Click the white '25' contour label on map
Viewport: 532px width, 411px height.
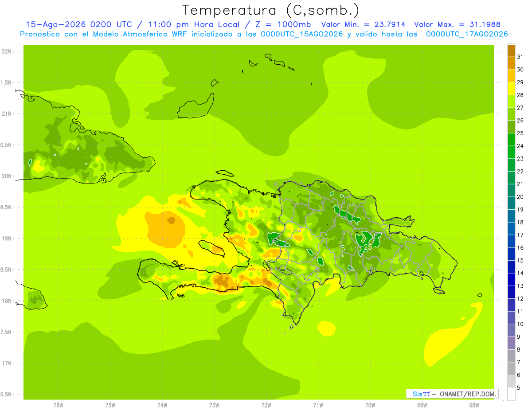click(368, 247)
